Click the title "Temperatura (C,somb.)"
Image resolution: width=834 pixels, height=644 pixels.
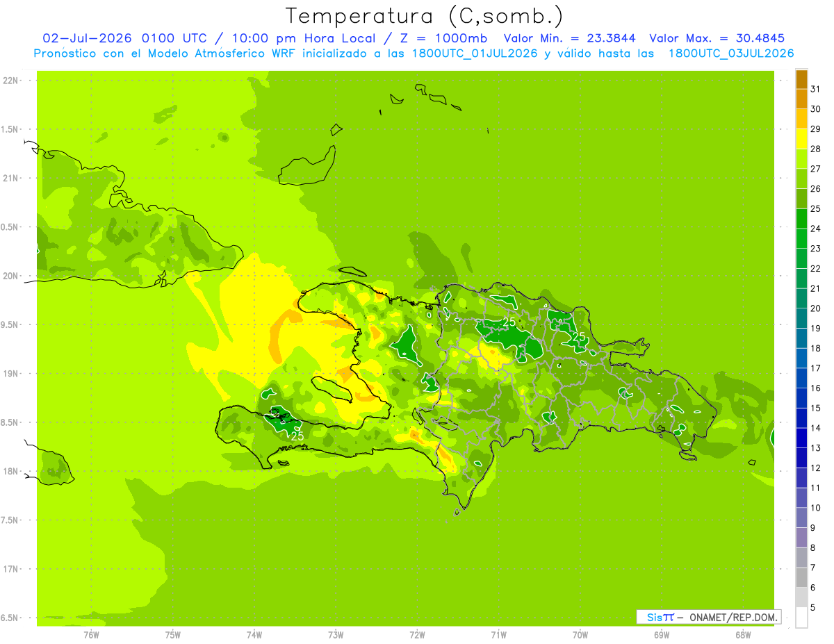click(x=425, y=16)
